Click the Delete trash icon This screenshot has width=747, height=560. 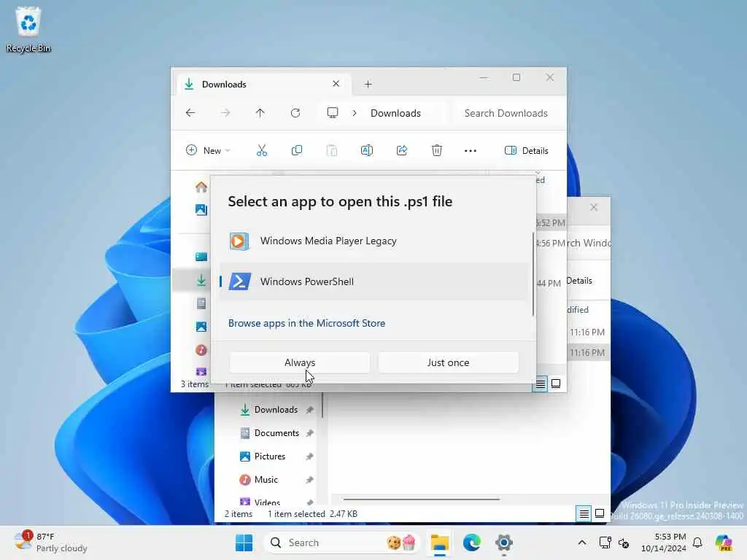tap(437, 150)
